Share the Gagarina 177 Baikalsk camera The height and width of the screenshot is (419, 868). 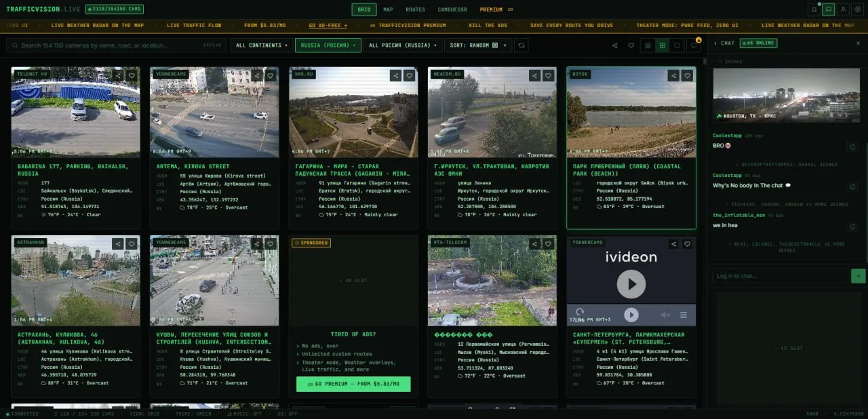pyautogui.click(x=119, y=75)
